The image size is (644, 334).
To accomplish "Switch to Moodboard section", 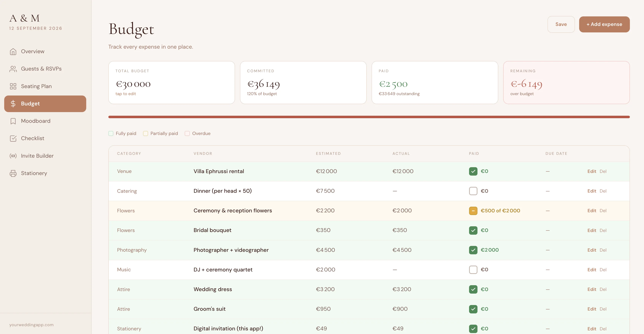I will pos(45,121).
